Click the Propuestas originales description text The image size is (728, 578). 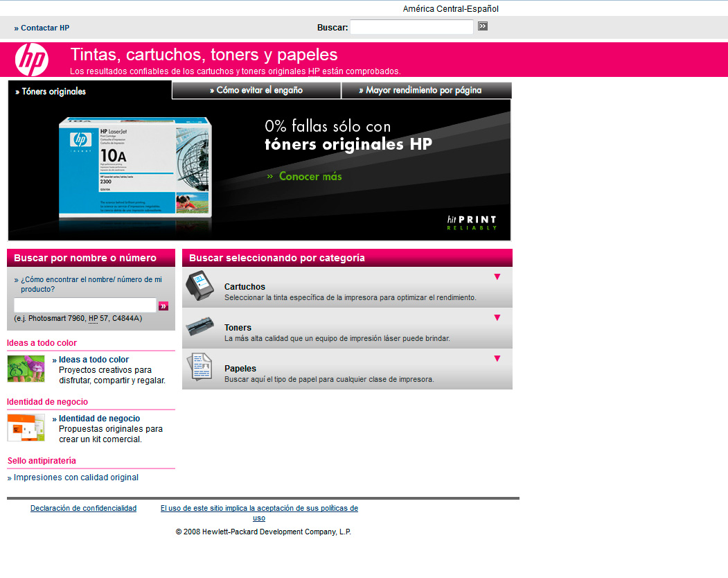(x=111, y=435)
